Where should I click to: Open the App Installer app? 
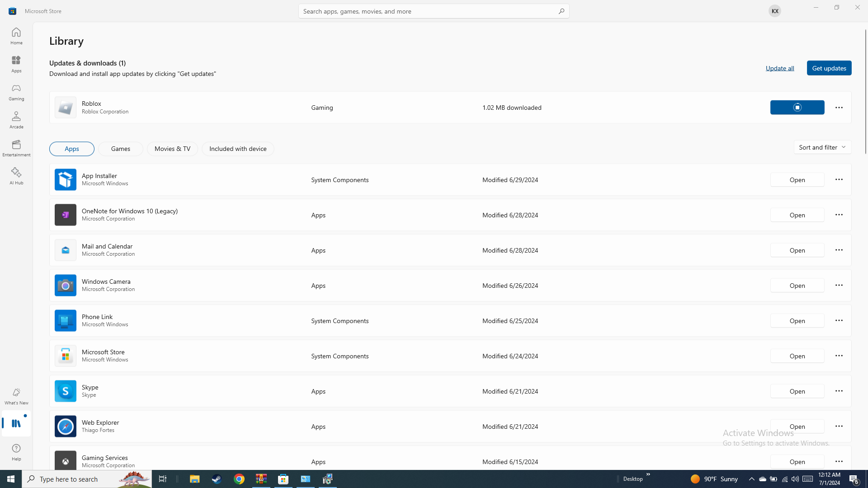(797, 179)
